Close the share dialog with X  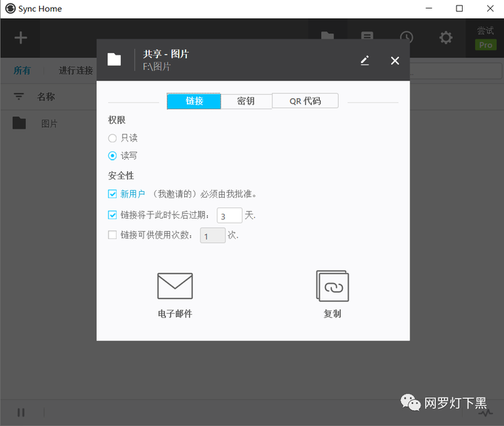click(395, 60)
